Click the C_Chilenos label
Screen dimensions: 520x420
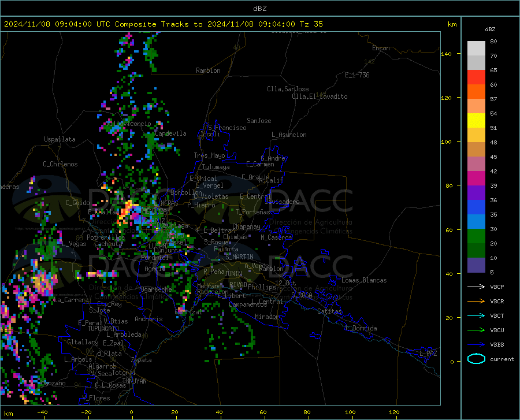(60, 164)
